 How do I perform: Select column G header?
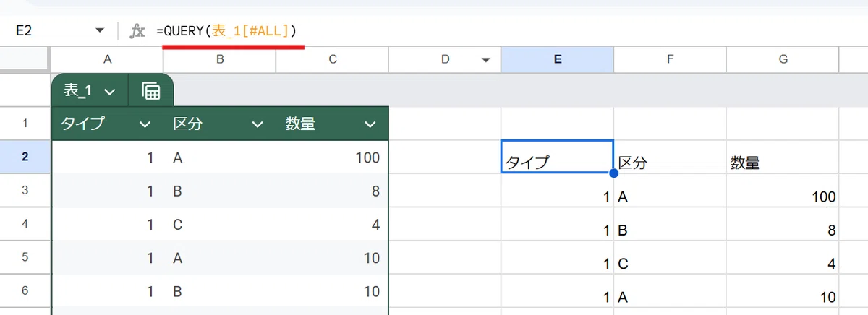783,60
